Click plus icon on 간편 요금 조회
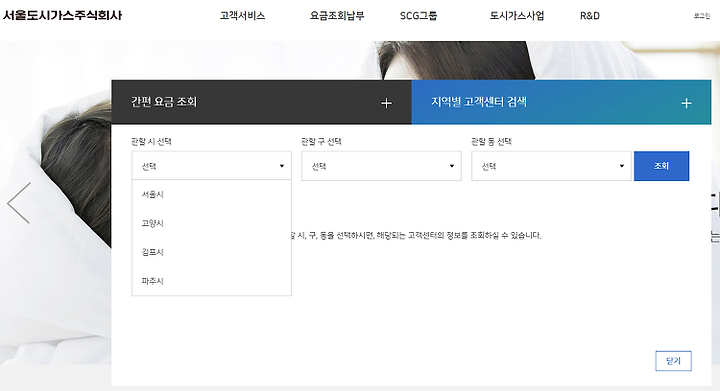Screen dimensions: 720x391 click(387, 103)
